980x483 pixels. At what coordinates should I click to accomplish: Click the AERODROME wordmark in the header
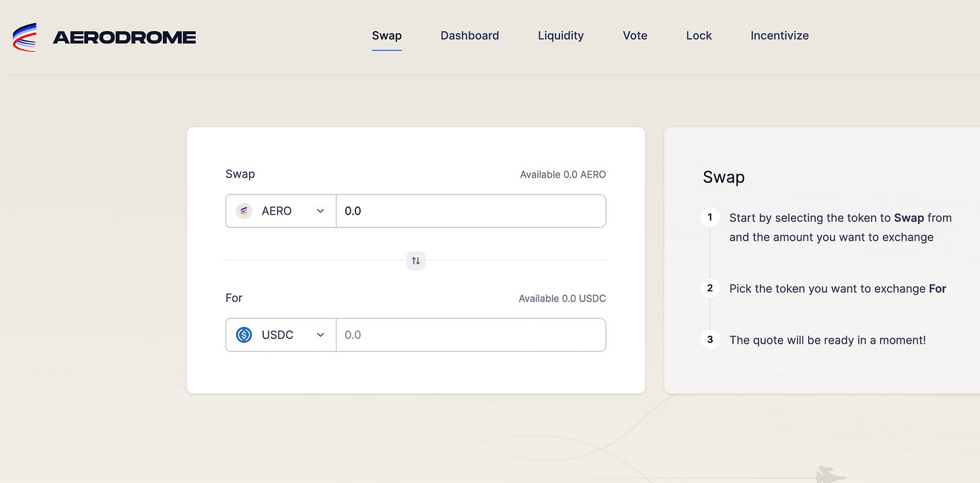(x=125, y=38)
